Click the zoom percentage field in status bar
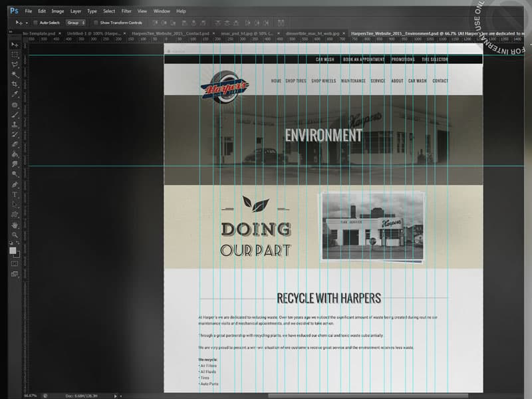 pyautogui.click(x=30, y=396)
